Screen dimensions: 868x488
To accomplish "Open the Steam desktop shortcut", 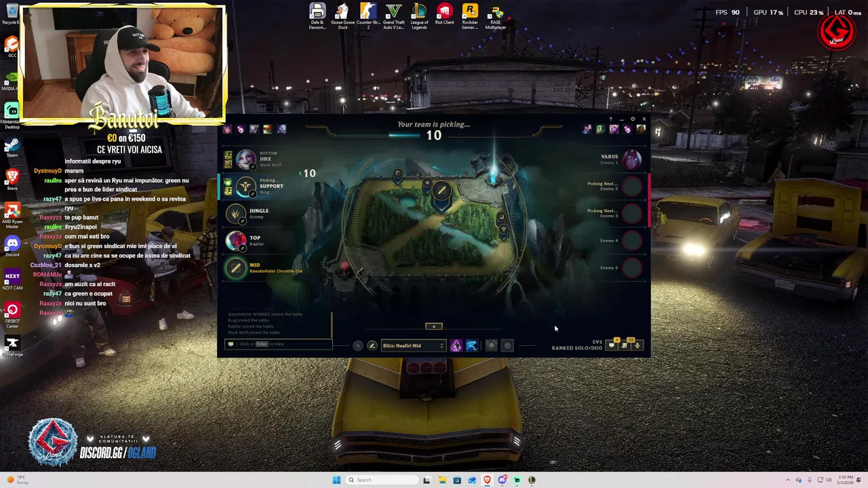I will [x=12, y=146].
